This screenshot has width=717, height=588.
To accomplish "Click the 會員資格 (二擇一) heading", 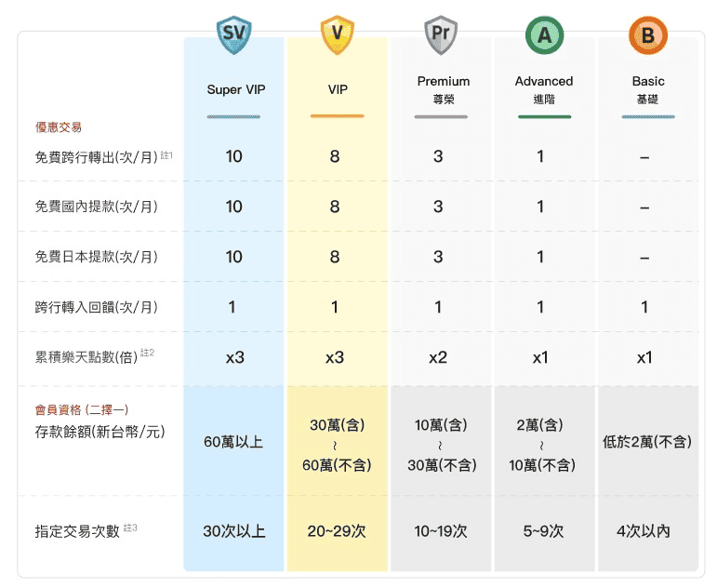I will tap(82, 409).
